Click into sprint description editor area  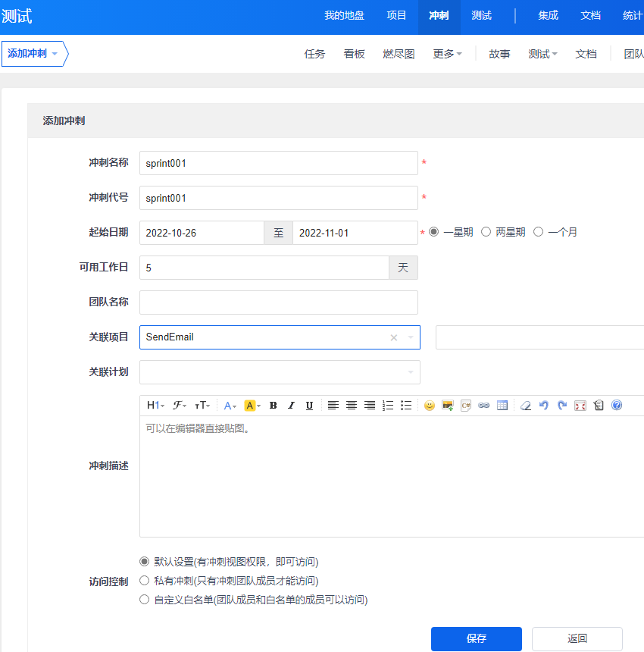tap(392, 477)
